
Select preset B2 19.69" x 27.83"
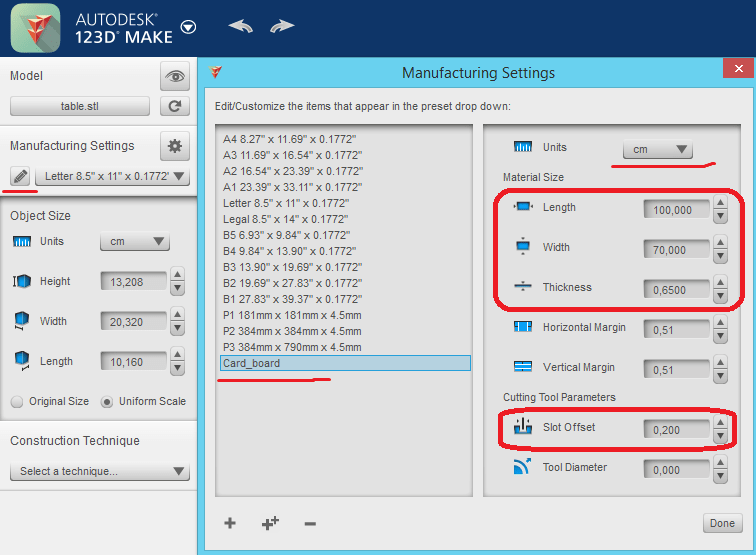pyautogui.click(x=292, y=283)
